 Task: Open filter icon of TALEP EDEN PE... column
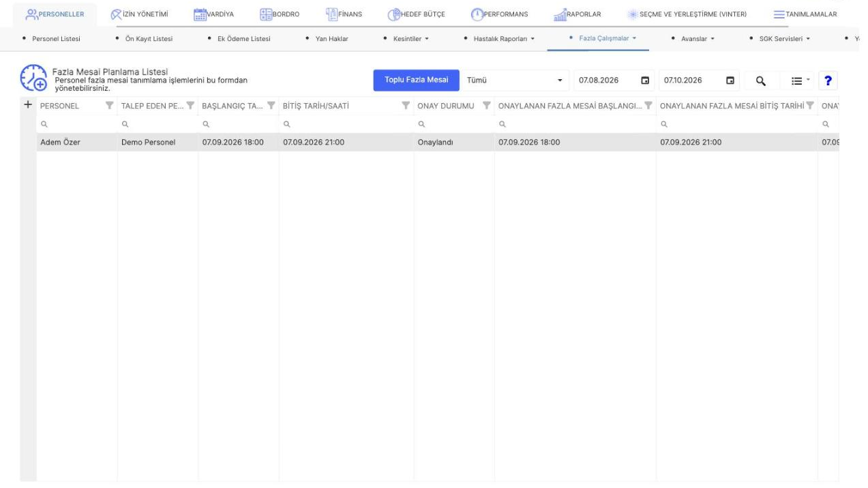(x=190, y=105)
